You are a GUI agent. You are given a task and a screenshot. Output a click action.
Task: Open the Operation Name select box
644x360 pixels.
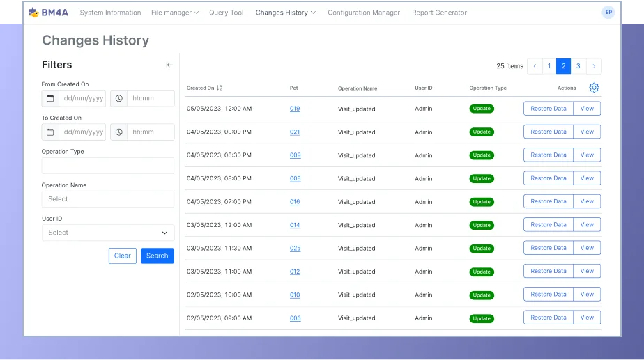click(108, 199)
